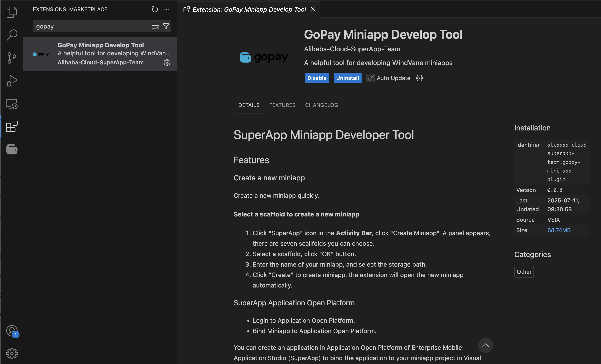The height and width of the screenshot is (364, 601).
Task: Select GoPay Miniapp Develop Tool in results list
Action: 100,54
